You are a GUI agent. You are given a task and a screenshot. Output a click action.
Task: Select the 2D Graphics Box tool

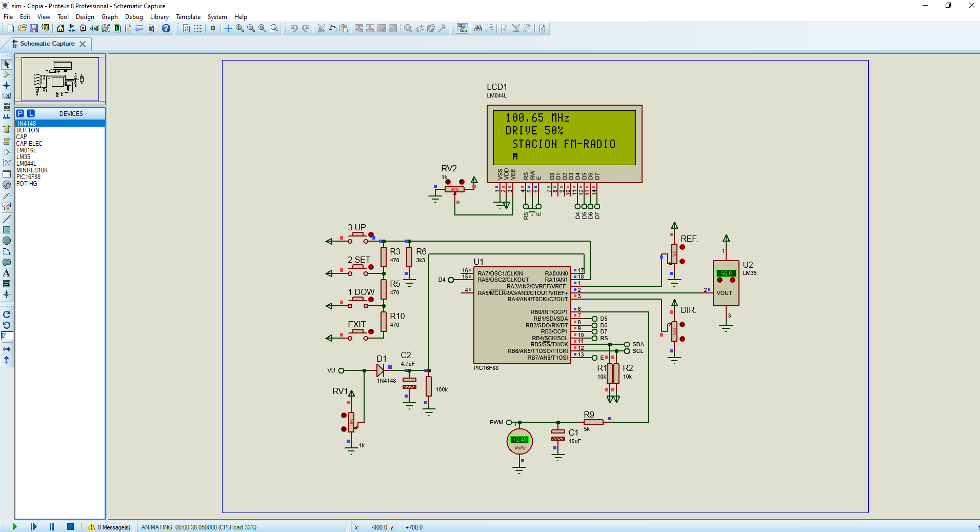pyautogui.click(x=7, y=230)
